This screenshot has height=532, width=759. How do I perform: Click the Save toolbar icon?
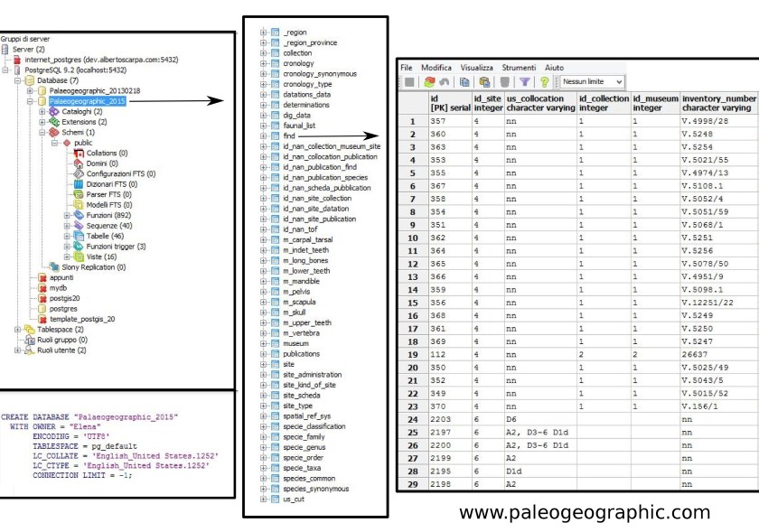(x=411, y=81)
